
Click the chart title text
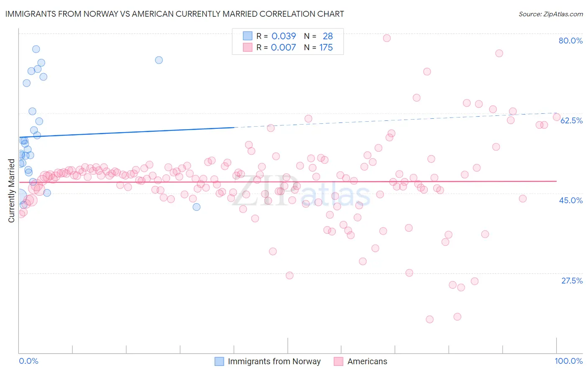coord(175,14)
